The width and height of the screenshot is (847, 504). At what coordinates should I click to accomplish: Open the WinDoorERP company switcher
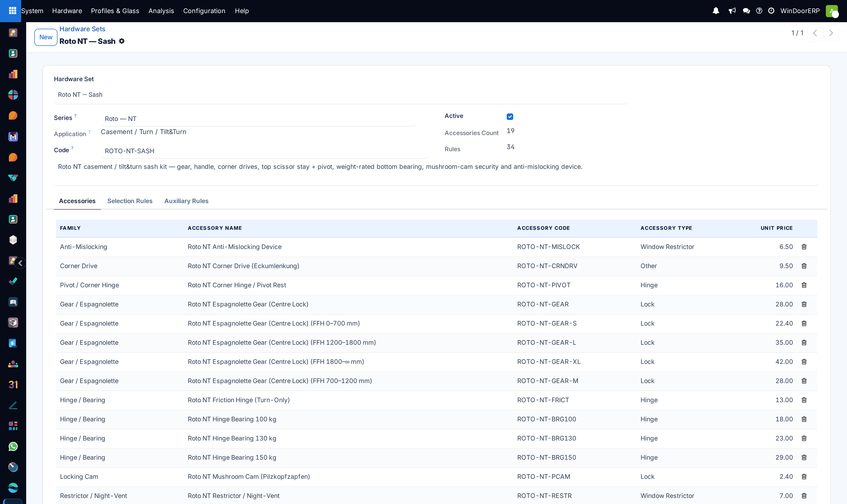point(800,11)
